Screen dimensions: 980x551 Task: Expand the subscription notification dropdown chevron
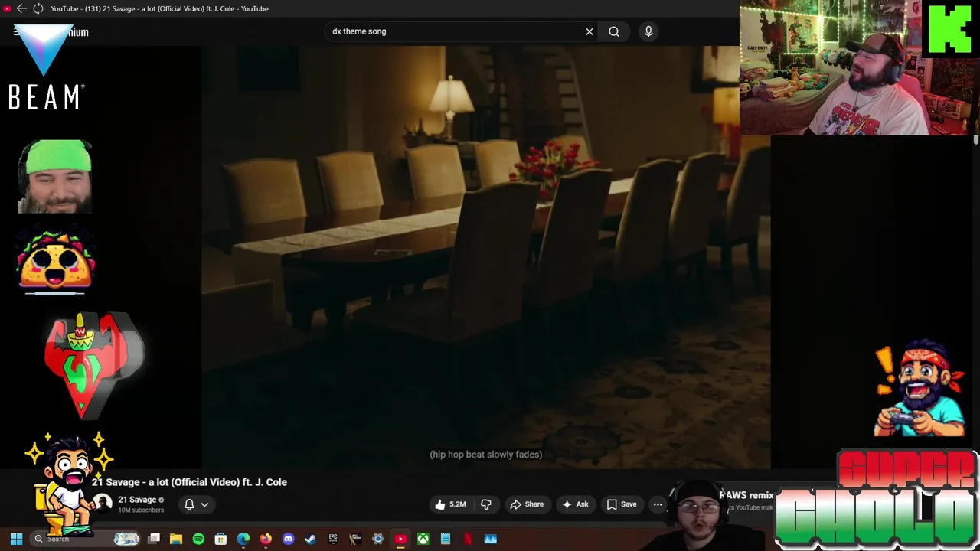point(204,504)
